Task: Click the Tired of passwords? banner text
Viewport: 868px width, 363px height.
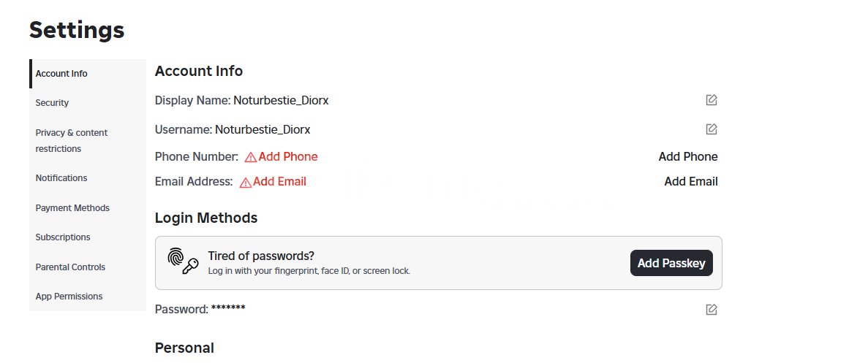Action: pos(261,256)
